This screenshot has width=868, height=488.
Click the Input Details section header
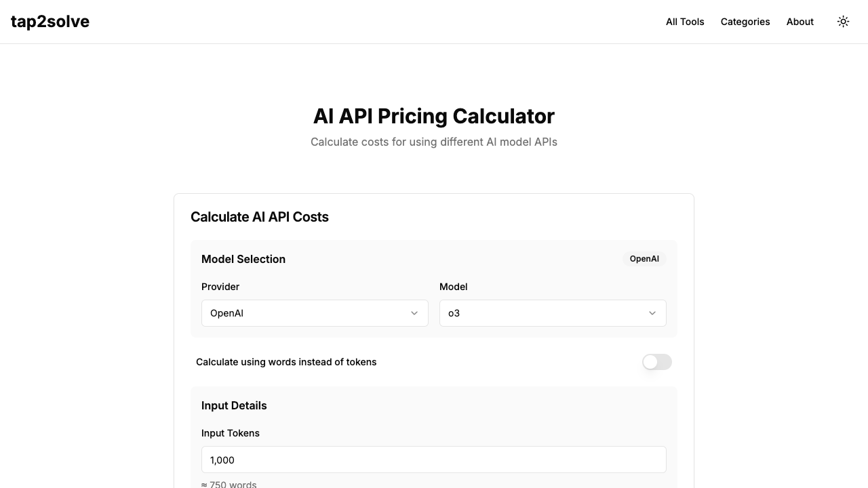[x=234, y=405]
